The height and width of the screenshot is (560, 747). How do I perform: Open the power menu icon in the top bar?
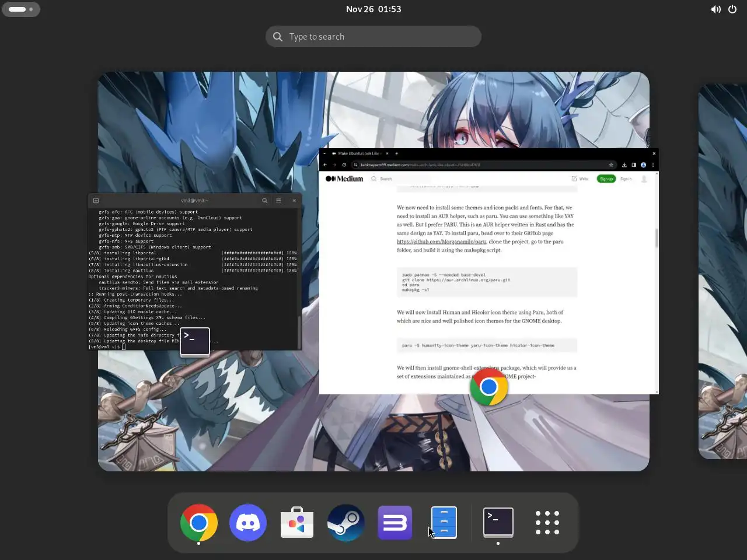coord(732,9)
